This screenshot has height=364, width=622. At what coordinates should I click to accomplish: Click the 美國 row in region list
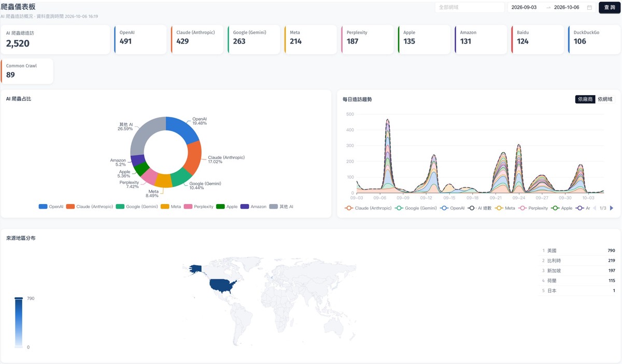click(x=578, y=251)
